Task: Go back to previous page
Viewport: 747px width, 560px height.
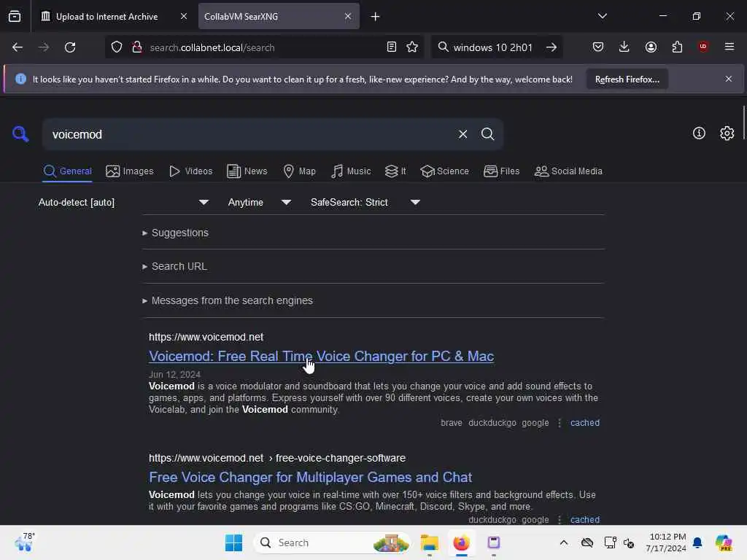Action: coord(18,47)
